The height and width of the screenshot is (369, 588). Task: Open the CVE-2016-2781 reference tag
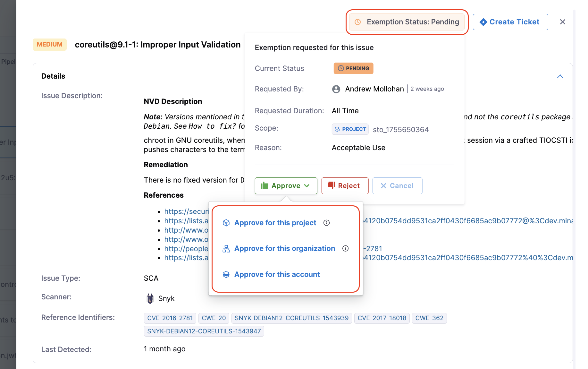pyautogui.click(x=170, y=318)
